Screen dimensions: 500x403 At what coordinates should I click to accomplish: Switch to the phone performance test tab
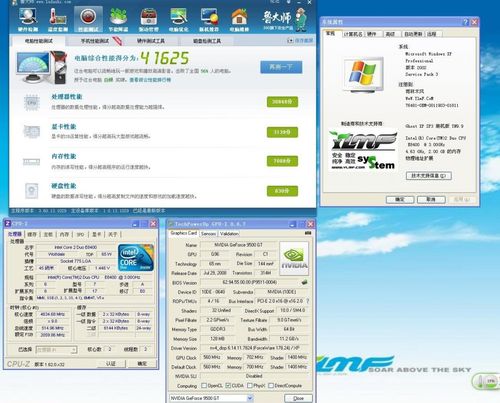coord(95,41)
